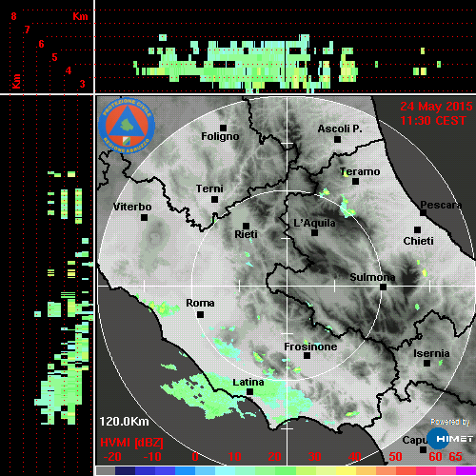This screenshot has width=476, height=476.
Task: Click the 'Frosinone' map label
Action: point(310,347)
